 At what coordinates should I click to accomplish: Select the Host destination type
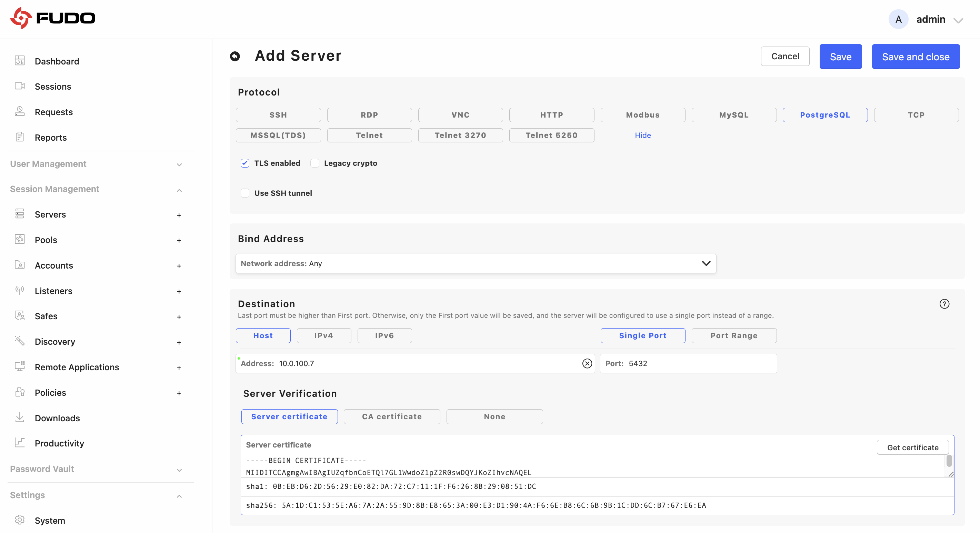pyautogui.click(x=263, y=335)
